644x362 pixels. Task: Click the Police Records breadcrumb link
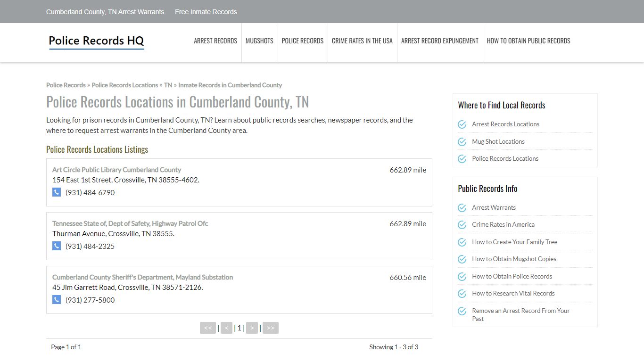(66, 85)
